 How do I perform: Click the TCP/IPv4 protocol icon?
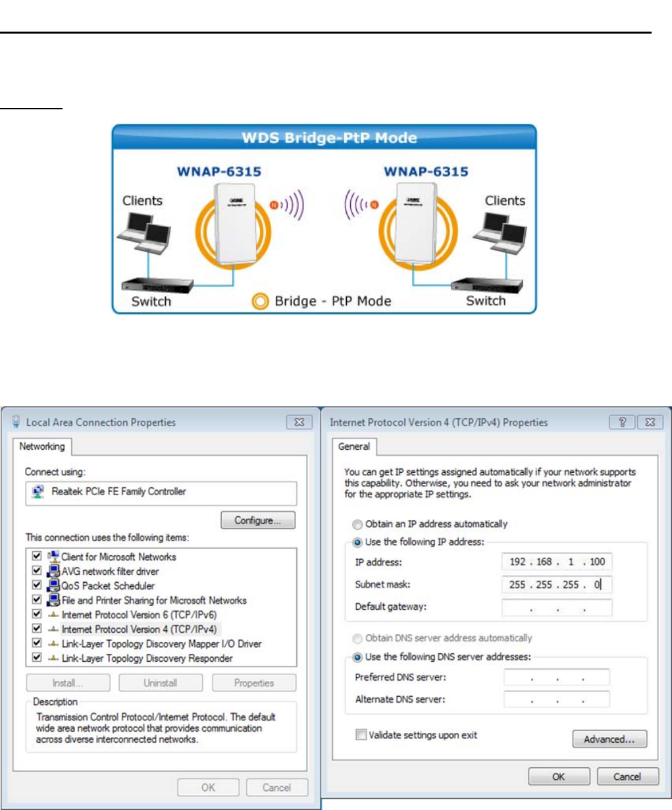click(53, 629)
